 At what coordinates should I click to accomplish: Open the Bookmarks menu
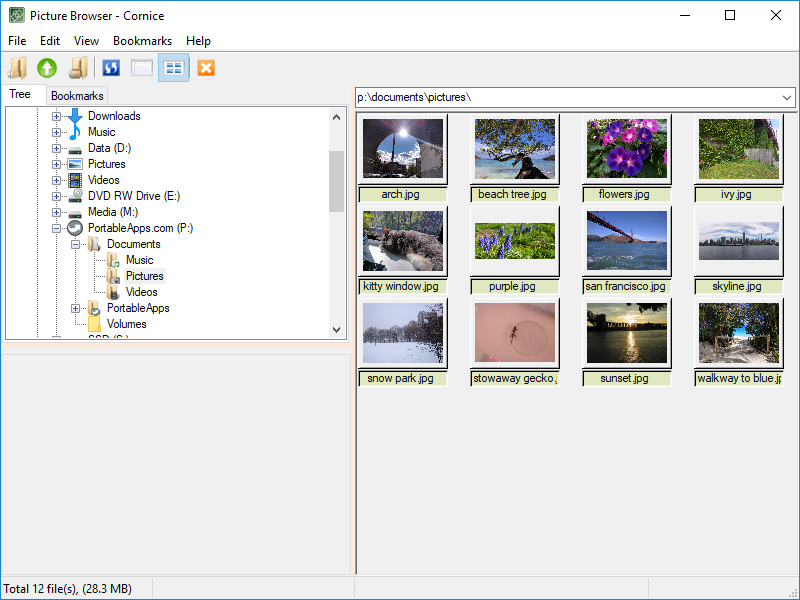tap(142, 41)
